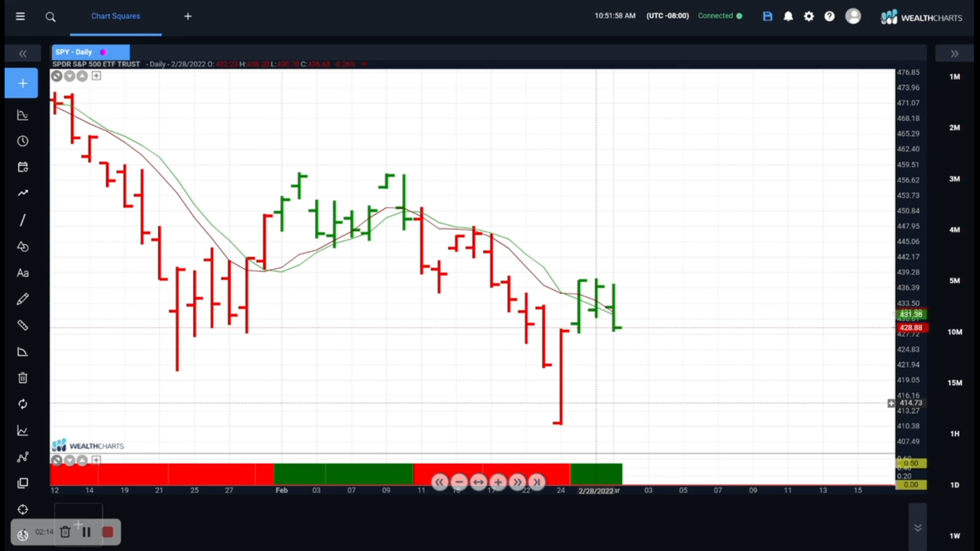
Task: Click the Connected status indicator
Action: [720, 16]
